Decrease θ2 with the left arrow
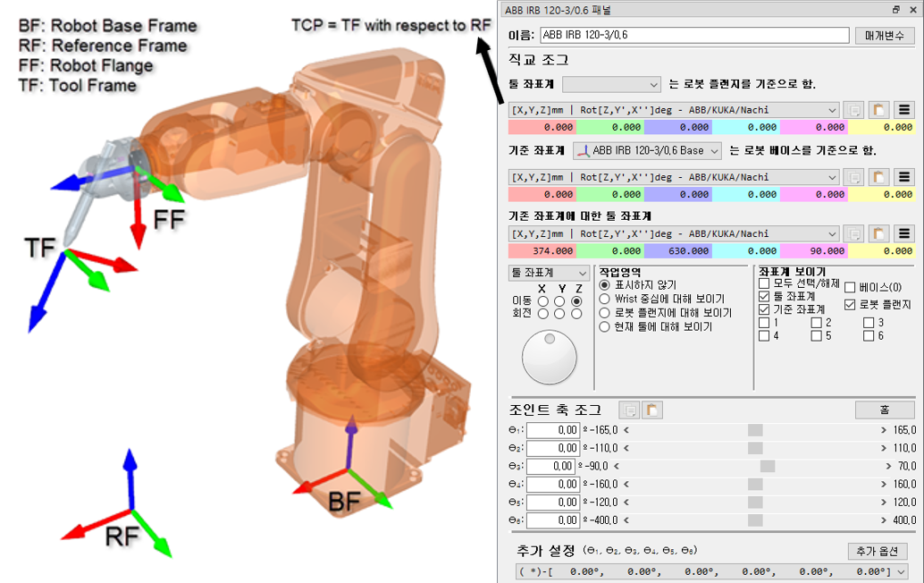The height and width of the screenshot is (583, 924). click(x=626, y=448)
